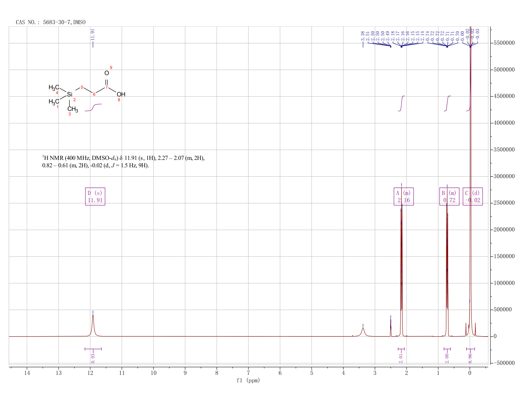Click the carbonyl O atom labeled 9
The image size is (532, 411).
(x=107, y=73)
